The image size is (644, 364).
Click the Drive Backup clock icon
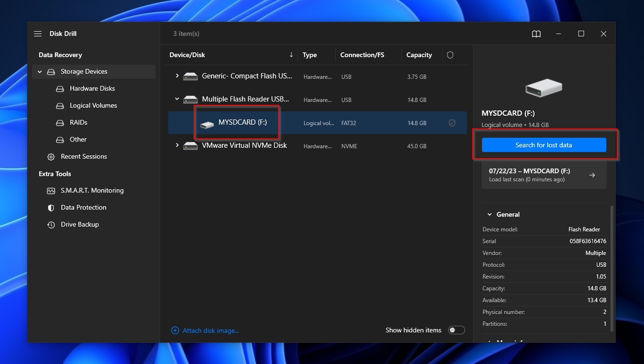tap(51, 225)
